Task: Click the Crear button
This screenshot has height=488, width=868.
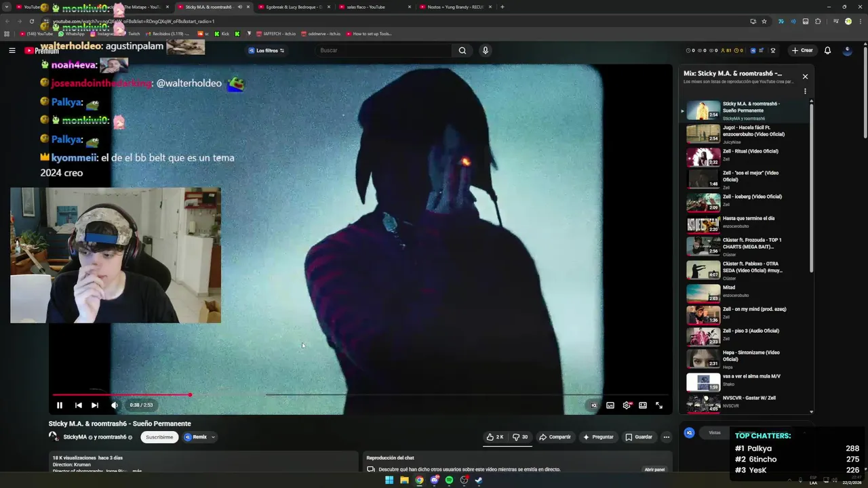Action: 802,50
